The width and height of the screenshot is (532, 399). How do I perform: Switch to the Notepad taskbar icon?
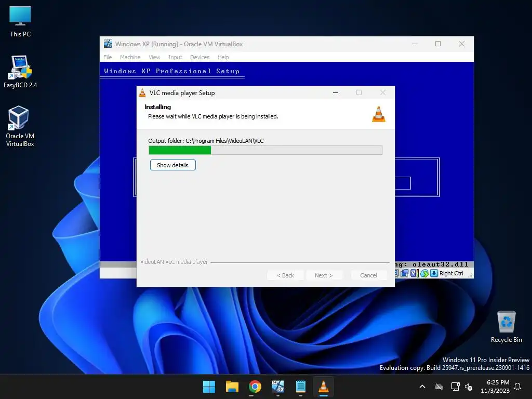pos(301,387)
